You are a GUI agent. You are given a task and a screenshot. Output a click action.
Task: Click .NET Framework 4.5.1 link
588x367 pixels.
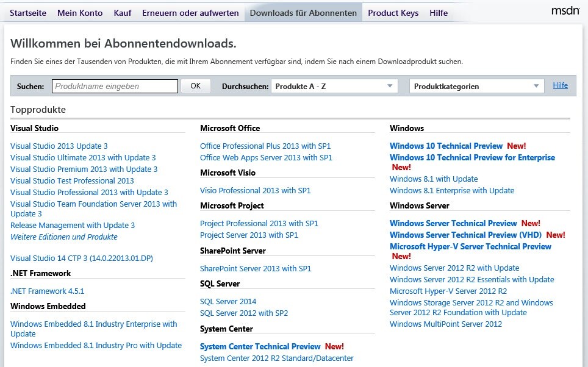point(47,291)
